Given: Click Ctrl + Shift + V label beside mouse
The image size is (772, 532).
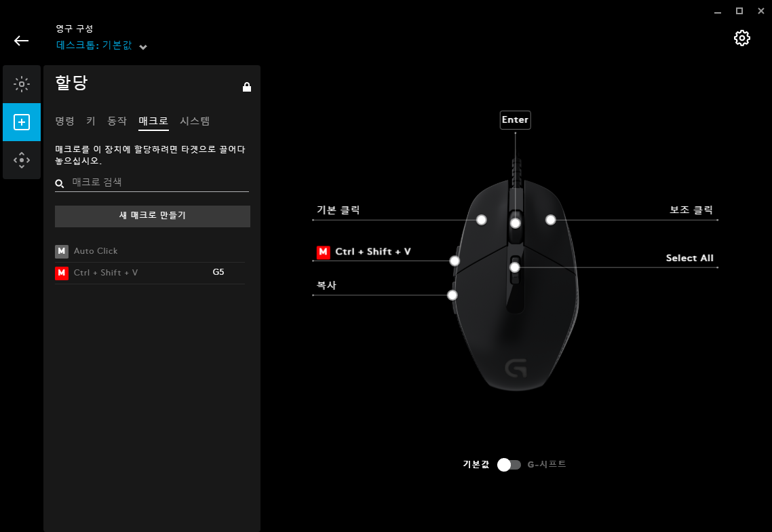Looking at the screenshot, I should coord(372,252).
